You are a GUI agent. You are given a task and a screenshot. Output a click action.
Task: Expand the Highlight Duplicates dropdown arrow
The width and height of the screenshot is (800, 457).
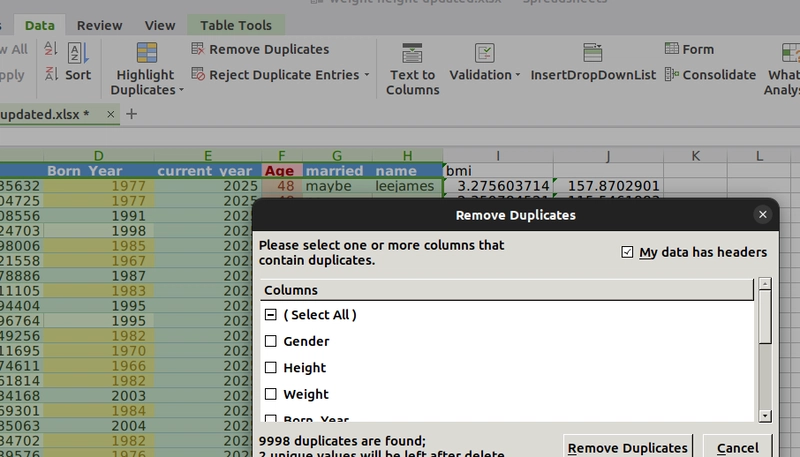(181, 90)
